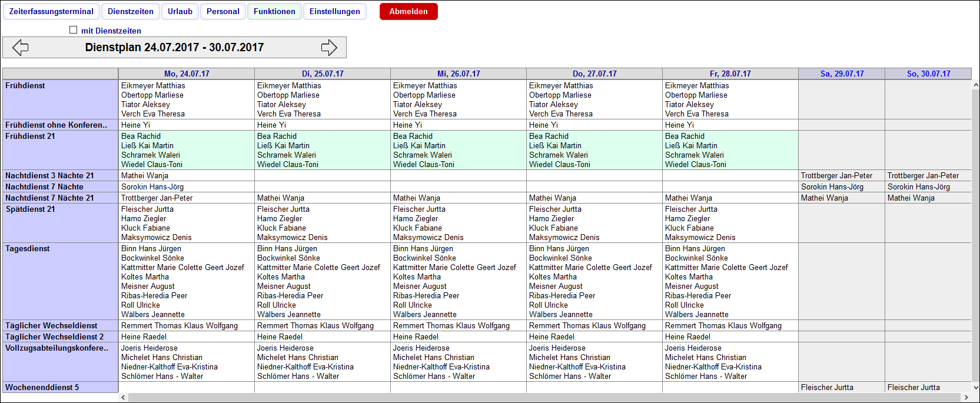Image resolution: width=980 pixels, height=403 pixels.
Task: Open the Personal menu
Action: 223,12
